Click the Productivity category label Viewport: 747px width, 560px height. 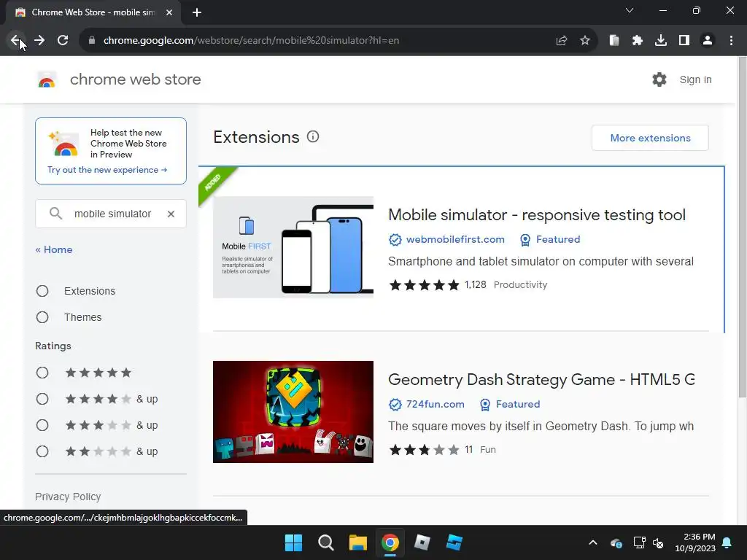pos(520,285)
